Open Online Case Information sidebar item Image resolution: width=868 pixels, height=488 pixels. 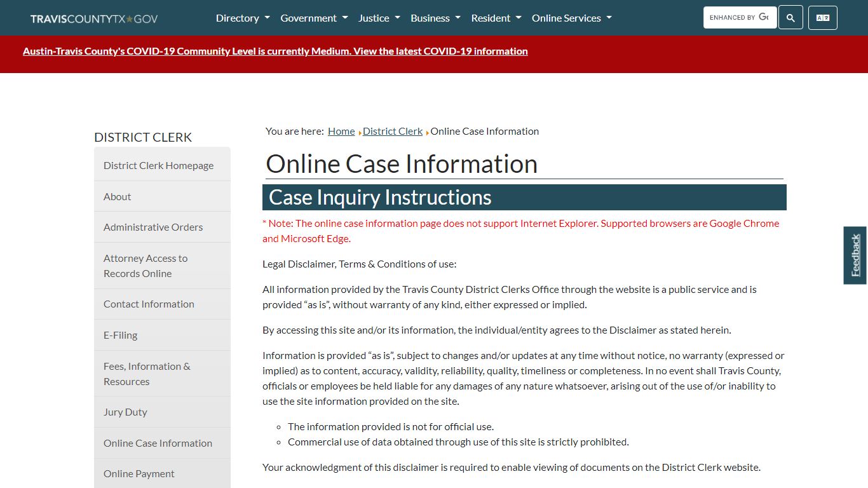click(162, 443)
